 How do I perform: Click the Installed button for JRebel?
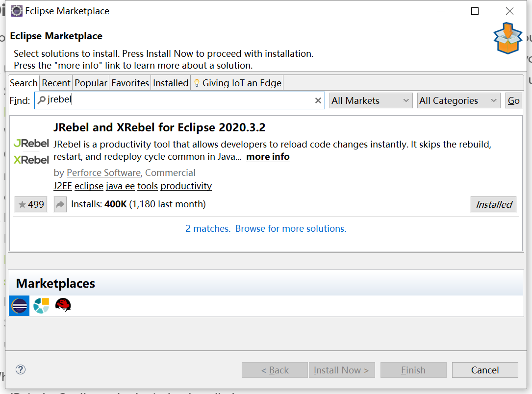point(493,204)
